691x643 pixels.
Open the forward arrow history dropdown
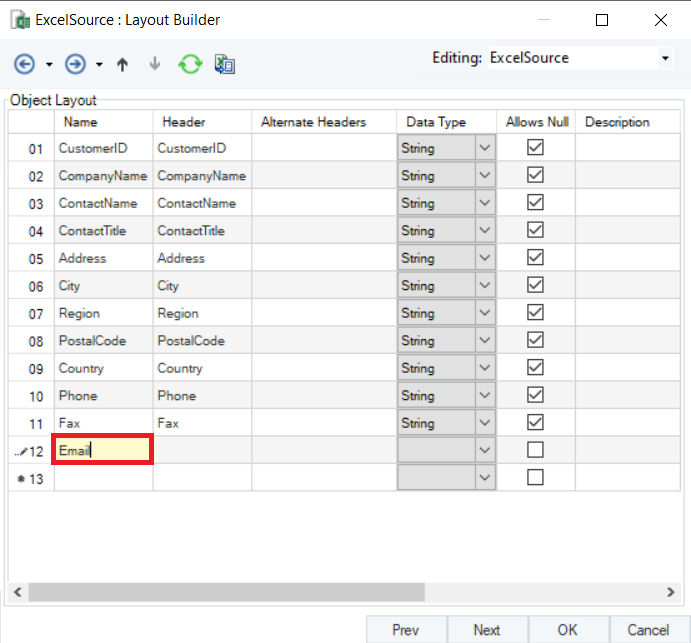click(99, 66)
